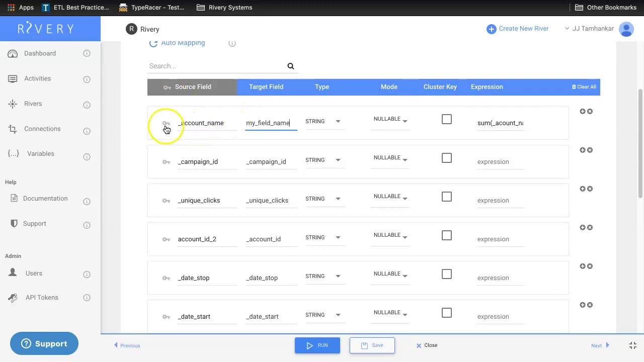Toggle Cluster Key for _date_stop
This screenshot has height=362, width=644.
click(x=447, y=274)
